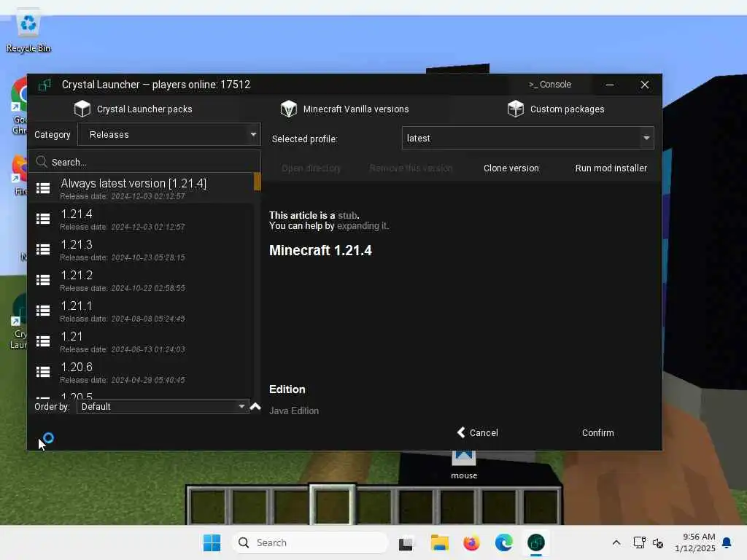Click the muted volume tray icon
Screen dimensions: 747x560
(x=658, y=542)
